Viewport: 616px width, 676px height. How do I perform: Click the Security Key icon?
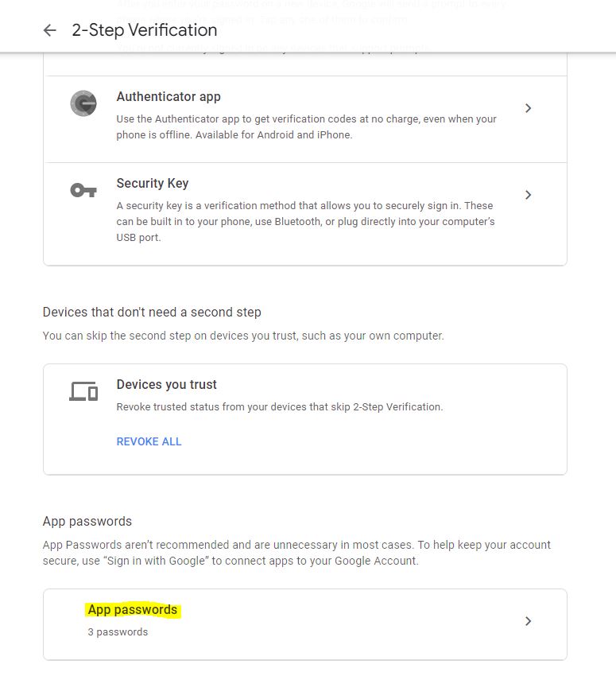click(x=83, y=190)
